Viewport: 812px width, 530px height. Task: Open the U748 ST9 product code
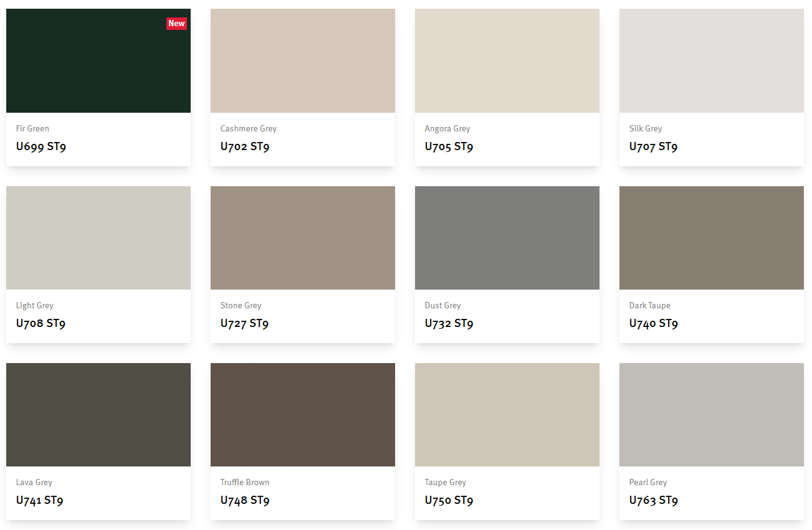pyautogui.click(x=245, y=501)
